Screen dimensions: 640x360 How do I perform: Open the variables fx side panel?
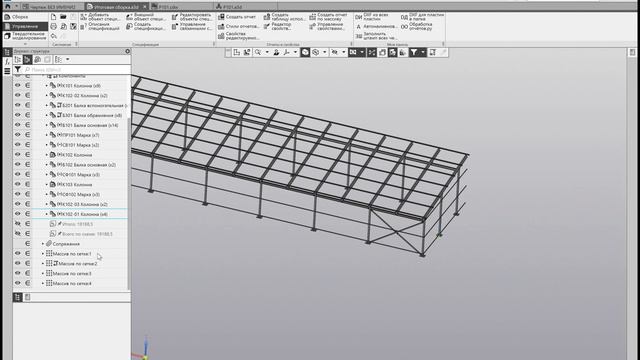pos(7,62)
